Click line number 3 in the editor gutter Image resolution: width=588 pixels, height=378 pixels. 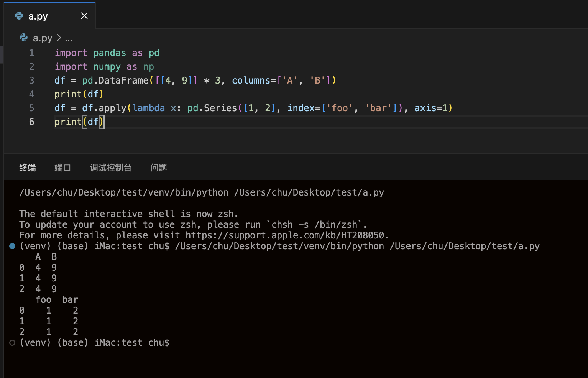pos(31,81)
